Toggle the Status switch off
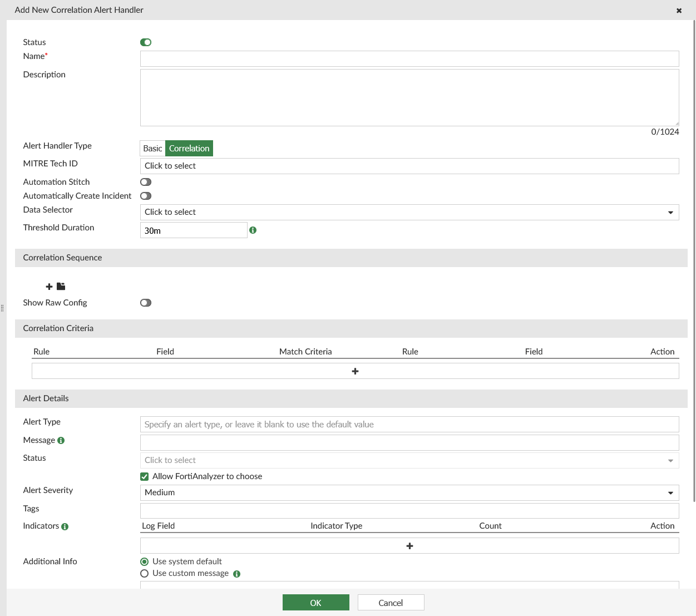Screen dimensions: 696x616 (x=146, y=42)
